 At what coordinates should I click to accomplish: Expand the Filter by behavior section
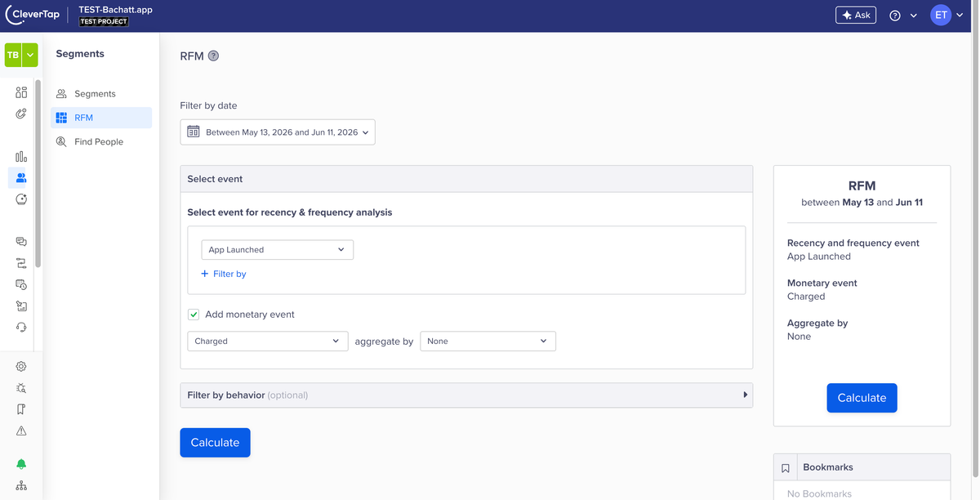point(466,395)
